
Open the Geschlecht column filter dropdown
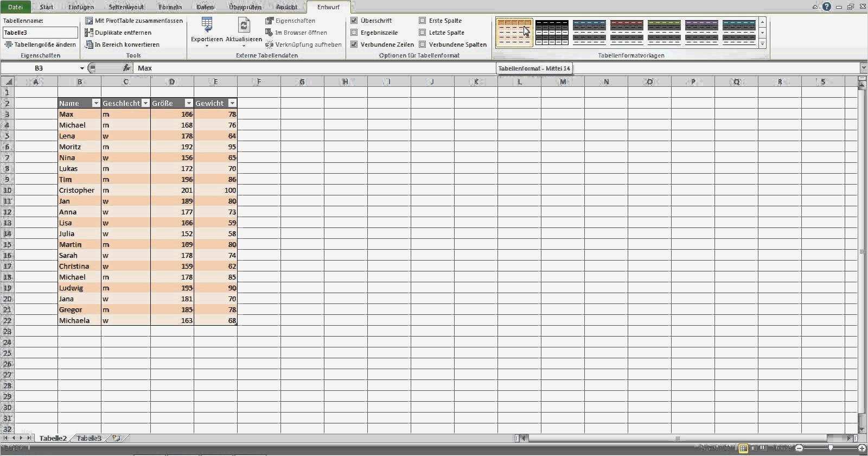click(145, 103)
